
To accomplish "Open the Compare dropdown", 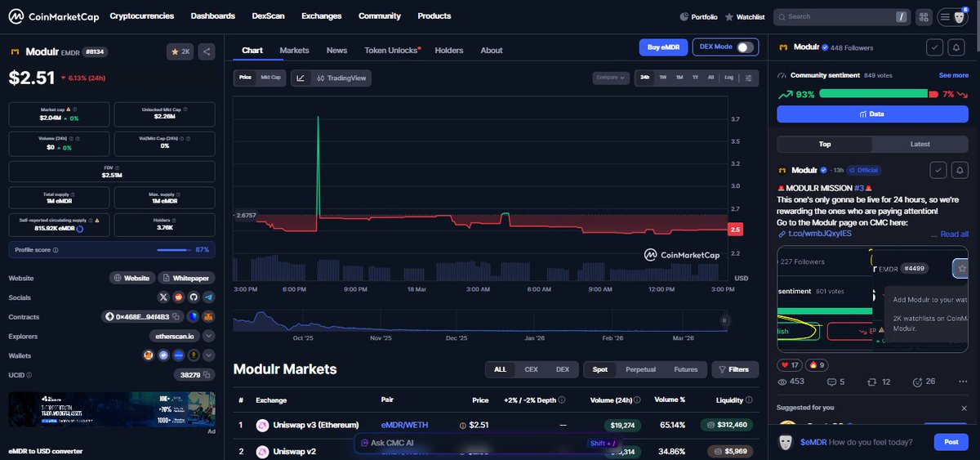I will click(x=611, y=78).
